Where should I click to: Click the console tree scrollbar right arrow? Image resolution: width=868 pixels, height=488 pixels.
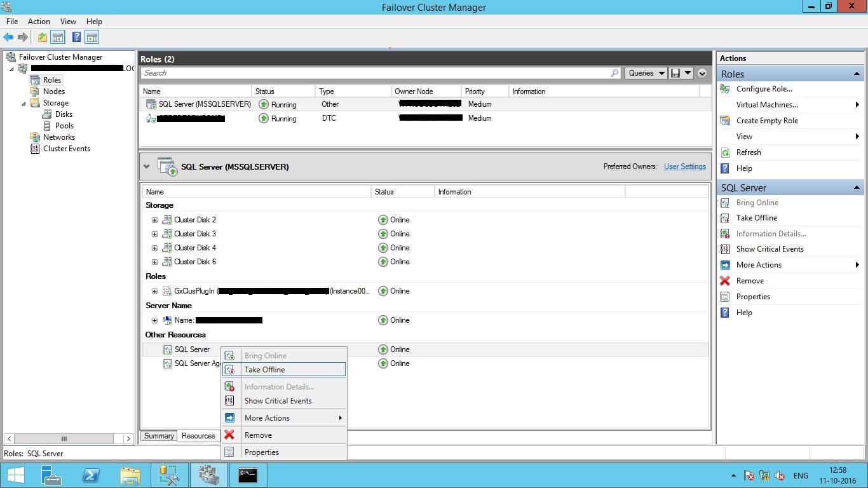pyautogui.click(x=128, y=438)
